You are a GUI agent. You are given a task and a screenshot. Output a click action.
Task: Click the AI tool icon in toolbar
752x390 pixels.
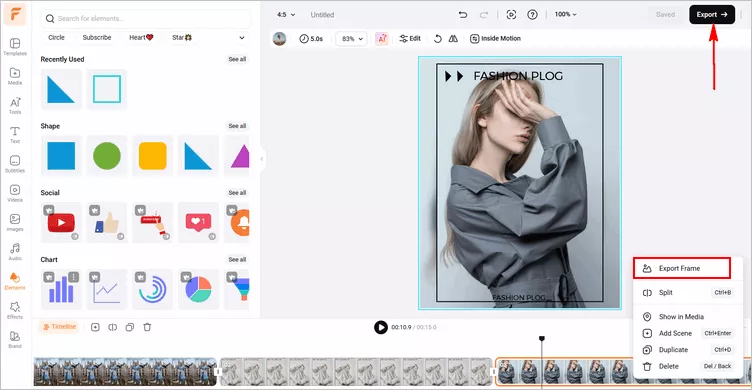382,38
